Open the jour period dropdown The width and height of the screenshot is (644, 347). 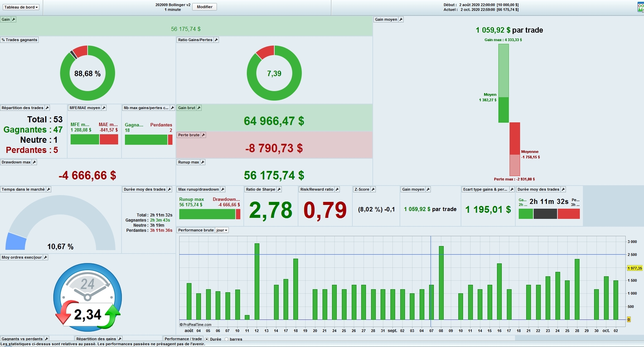coord(222,230)
